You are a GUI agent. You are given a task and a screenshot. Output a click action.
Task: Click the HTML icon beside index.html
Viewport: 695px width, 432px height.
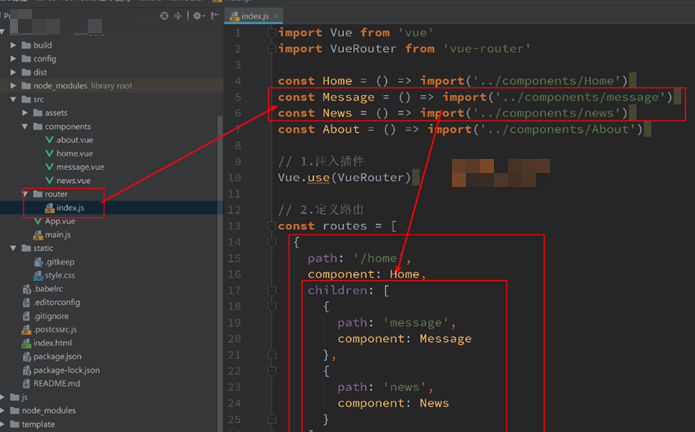27,343
